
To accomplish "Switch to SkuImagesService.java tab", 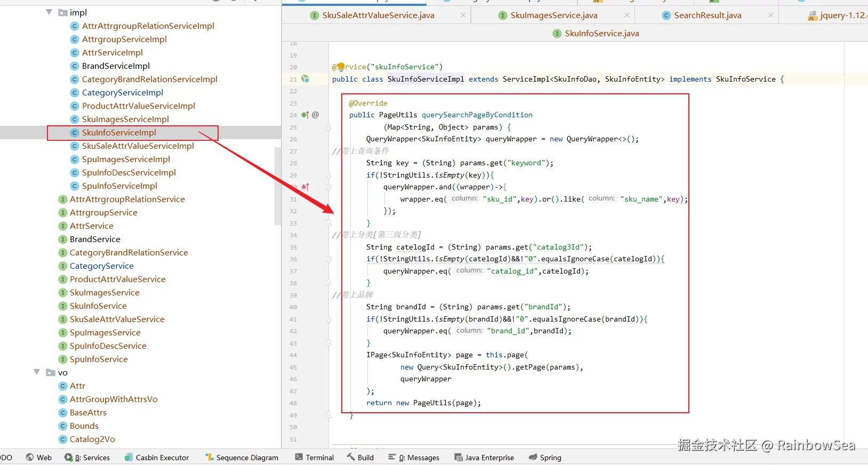I will pos(553,15).
